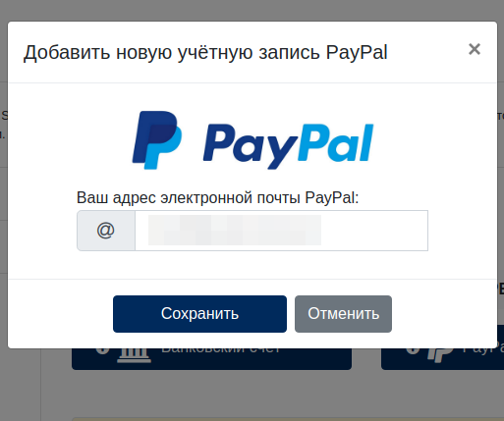Image resolution: width=504 pixels, height=421 pixels.
Task: Cancel with the Отменить button
Action: (x=343, y=314)
